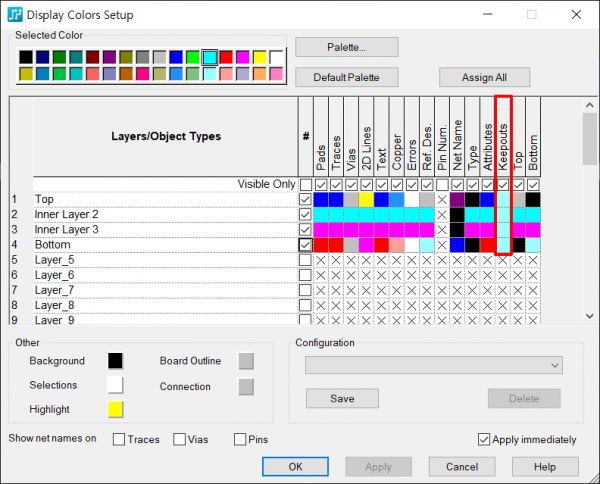Pick the Selections color swatch
The width and height of the screenshot is (600, 484).
[116, 385]
